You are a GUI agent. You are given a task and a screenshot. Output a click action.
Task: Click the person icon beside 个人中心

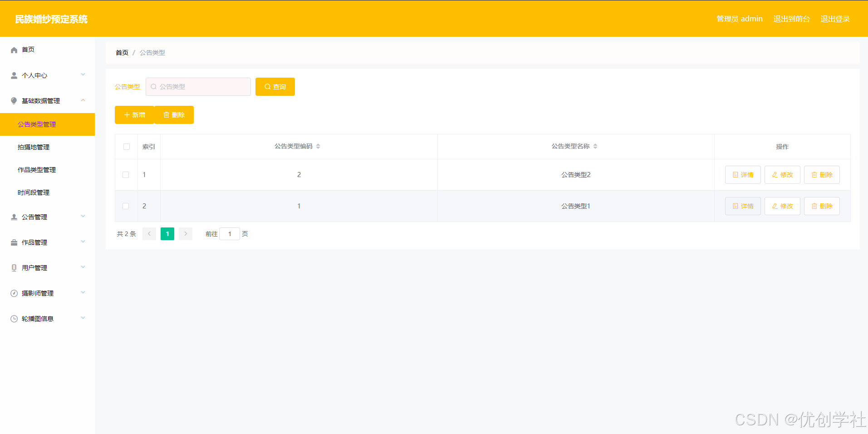coord(14,75)
